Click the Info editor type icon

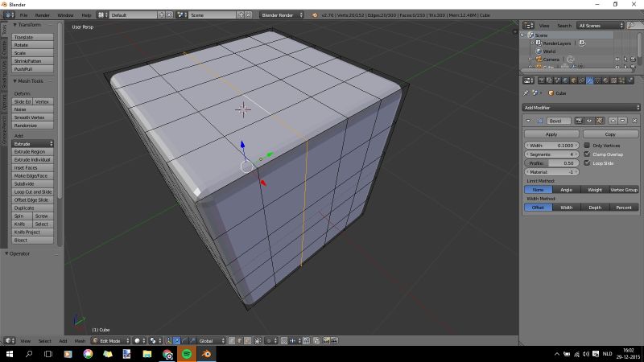tap(9, 14)
